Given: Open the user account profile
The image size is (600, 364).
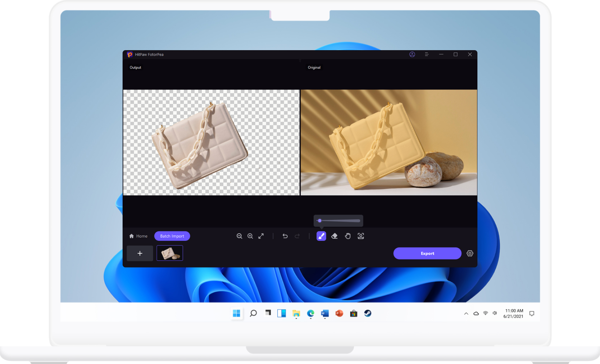Looking at the screenshot, I should pos(412,54).
